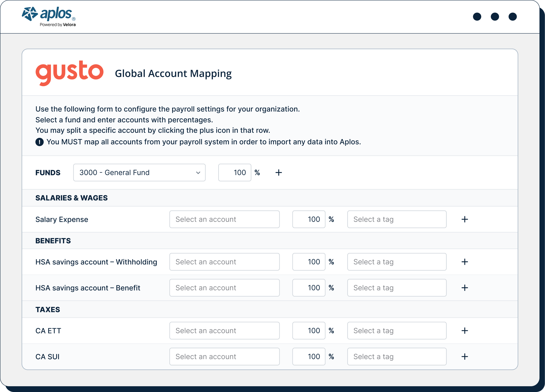Split the HSA savings account – Withholding row

click(465, 262)
